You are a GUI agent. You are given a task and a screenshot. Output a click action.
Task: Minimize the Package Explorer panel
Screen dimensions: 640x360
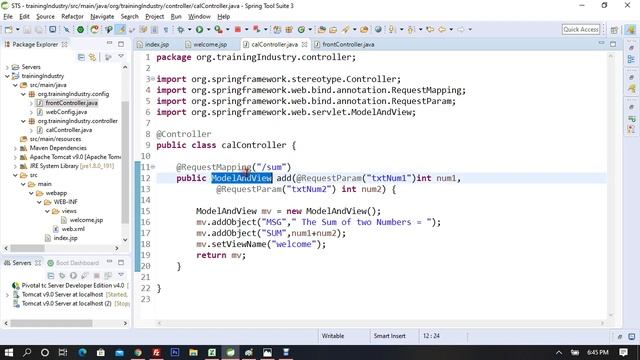109,43
